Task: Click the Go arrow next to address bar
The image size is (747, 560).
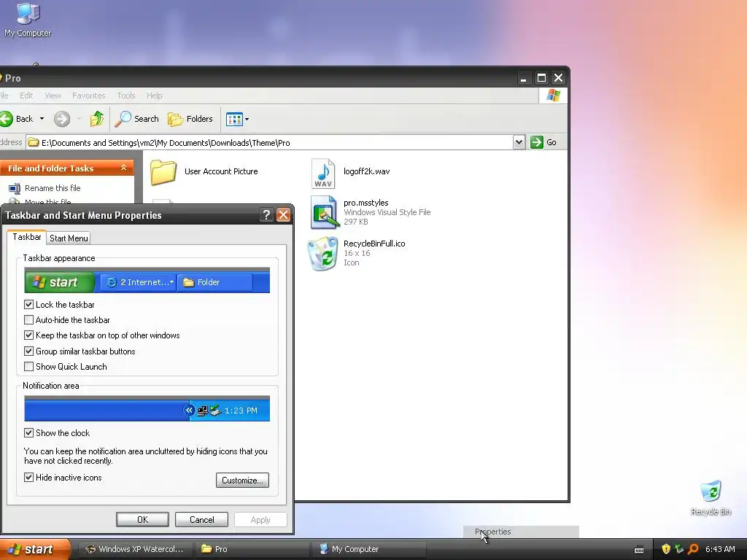Action: pyautogui.click(x=537, y=142)
